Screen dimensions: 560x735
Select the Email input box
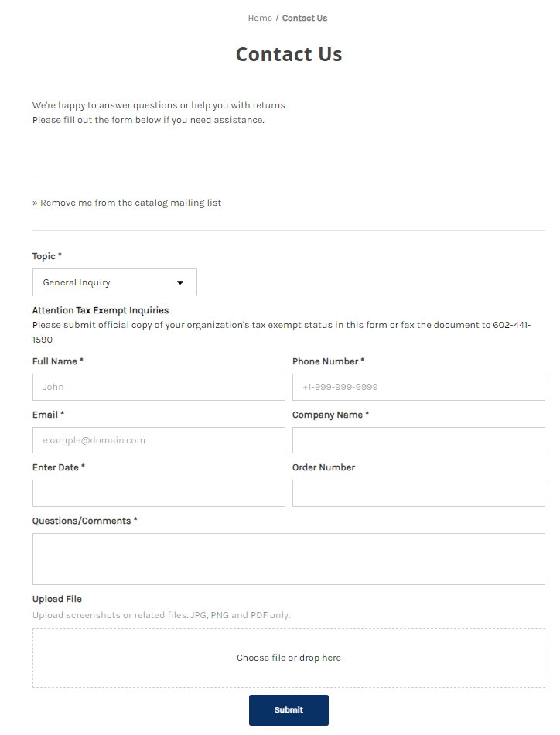[x=159, y=440]
